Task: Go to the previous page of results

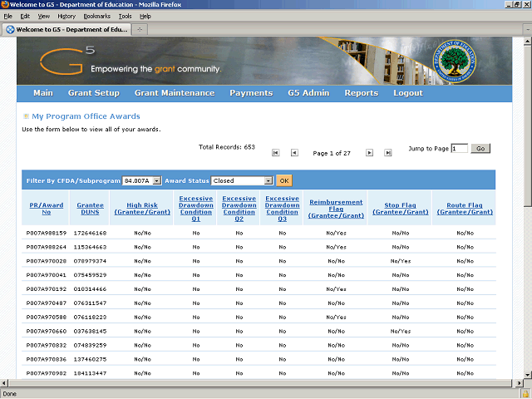Action: 294,153
